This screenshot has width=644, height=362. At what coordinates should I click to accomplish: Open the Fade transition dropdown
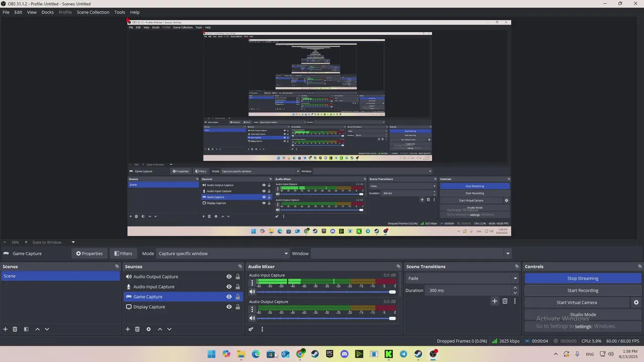[x=462, y=278]
